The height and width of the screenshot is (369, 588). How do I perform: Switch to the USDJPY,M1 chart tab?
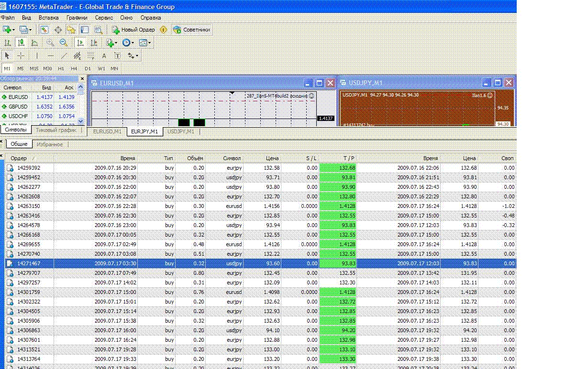(x=180, y=131)
